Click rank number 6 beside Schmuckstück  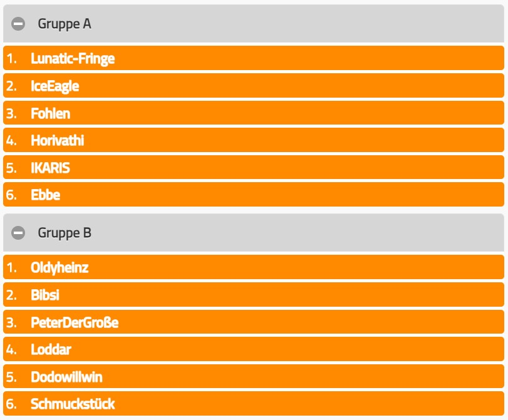pos(11,404)
